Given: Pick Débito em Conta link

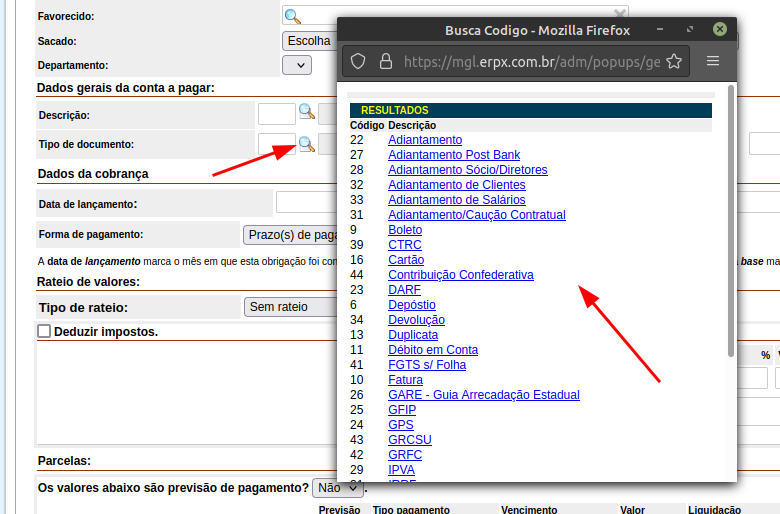Looking at the screenshot, I should point(432,350).
